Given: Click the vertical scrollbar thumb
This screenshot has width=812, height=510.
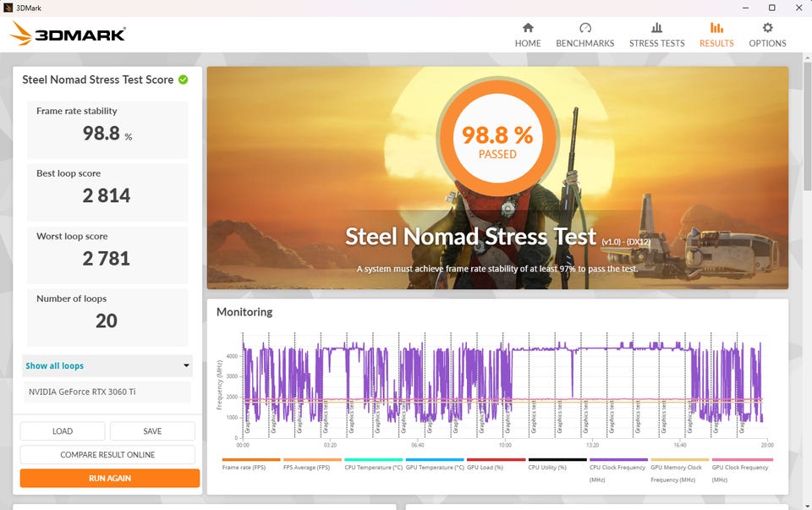Looking at the screenshot, I should pos(807,124).
